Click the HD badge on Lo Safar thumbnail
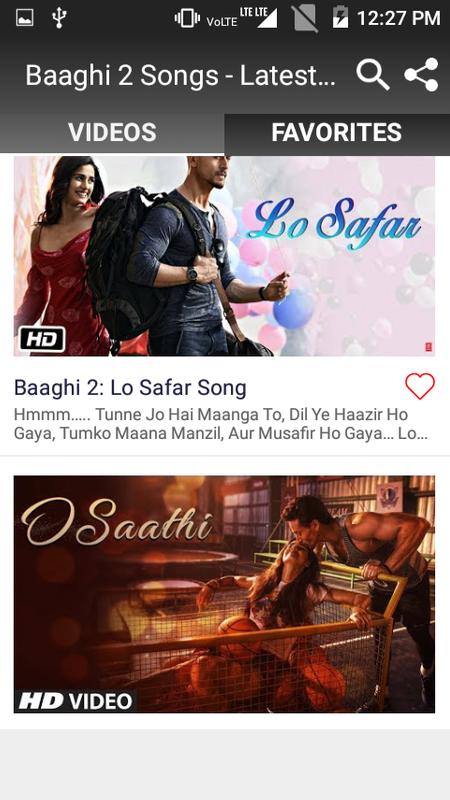 coord(42,339)
